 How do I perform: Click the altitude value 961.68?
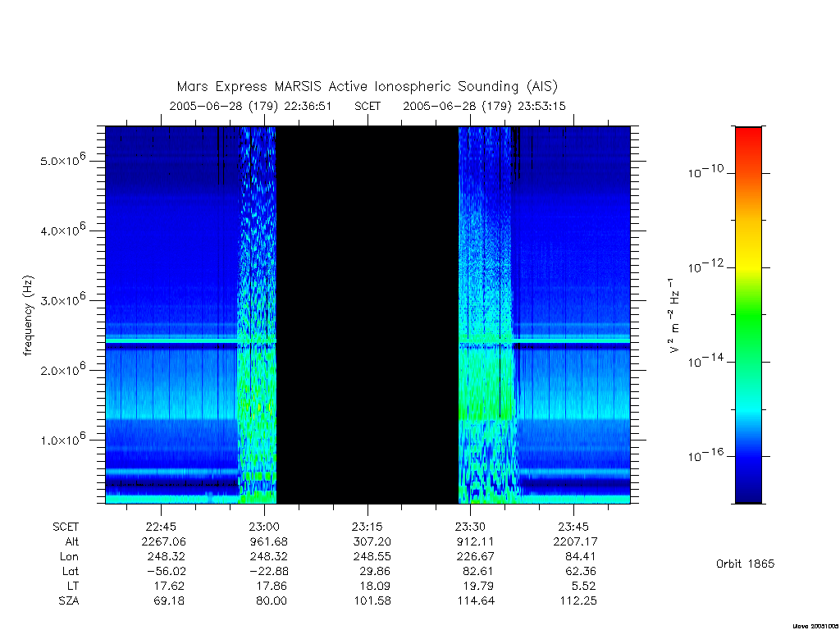(268, 541)
